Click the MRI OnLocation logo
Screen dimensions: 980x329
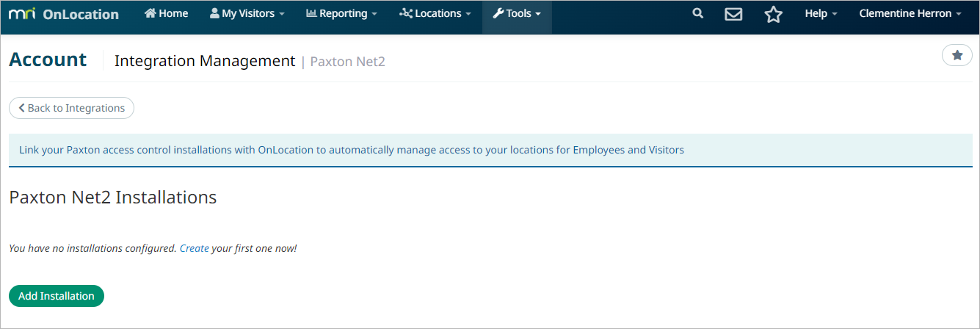[x=63, y=14]
